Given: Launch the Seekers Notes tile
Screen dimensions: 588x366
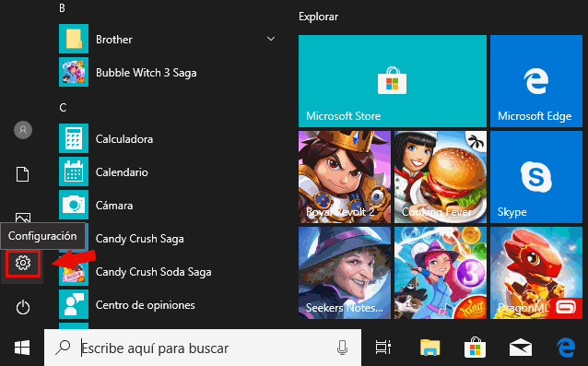Looking at the screenshot, I should 345,273.
